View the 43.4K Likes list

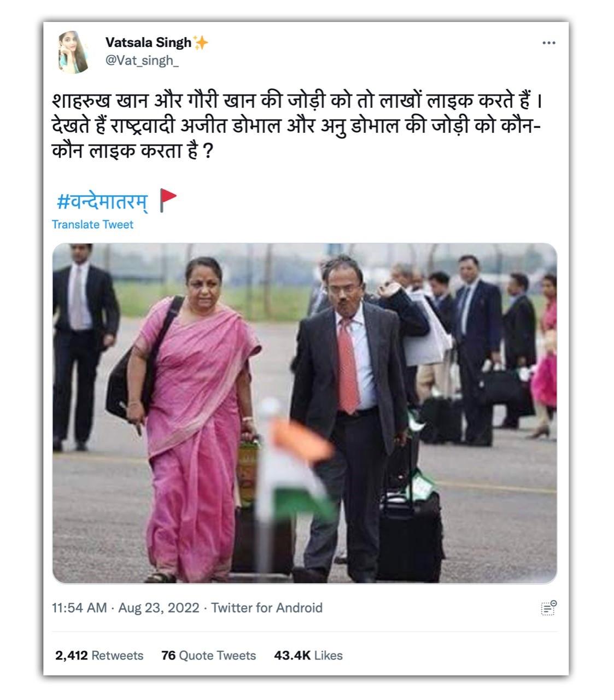tap(308, 655)
